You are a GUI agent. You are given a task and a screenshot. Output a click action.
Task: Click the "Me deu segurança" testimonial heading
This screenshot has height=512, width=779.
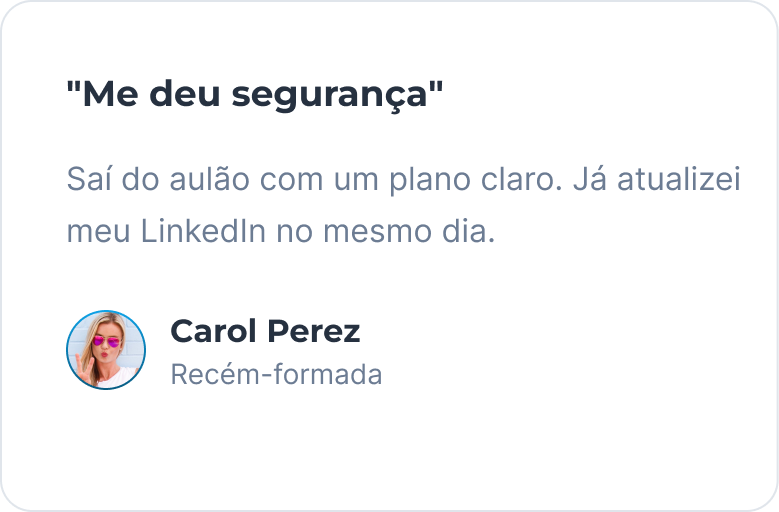pos(254,96)
